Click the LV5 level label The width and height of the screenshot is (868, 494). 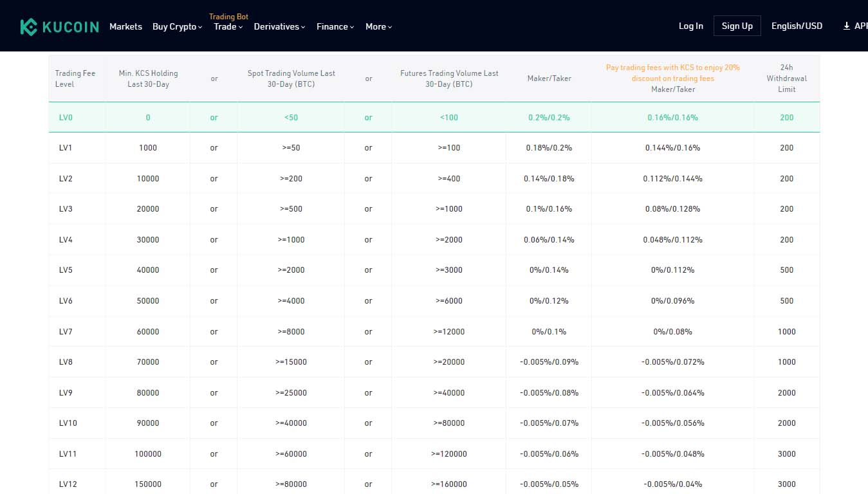coord(65,270)
